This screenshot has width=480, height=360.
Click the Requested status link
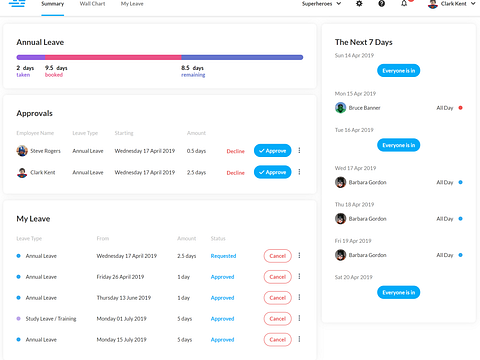tap(223, 256)
